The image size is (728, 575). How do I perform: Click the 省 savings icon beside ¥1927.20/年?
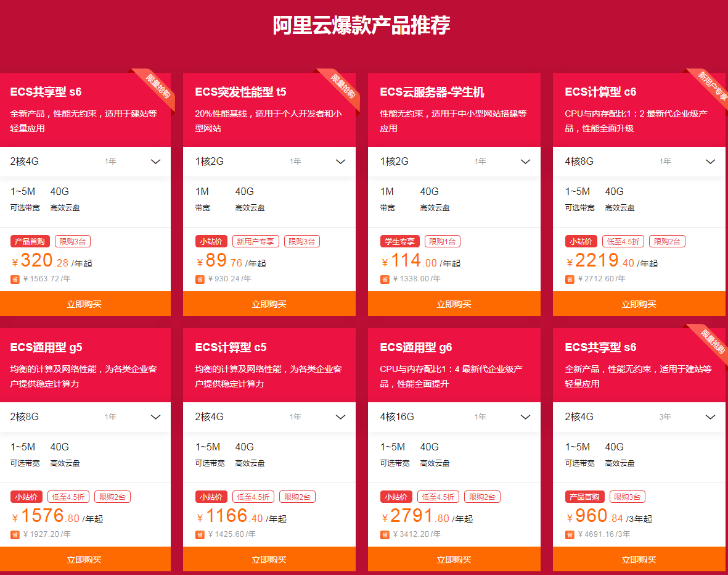click(15, 534)
